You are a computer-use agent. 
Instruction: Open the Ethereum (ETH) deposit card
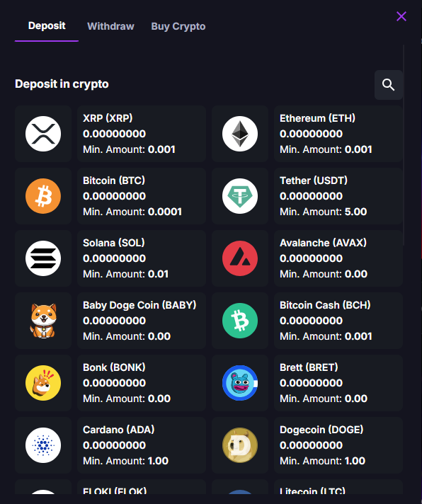pos(338,134)
